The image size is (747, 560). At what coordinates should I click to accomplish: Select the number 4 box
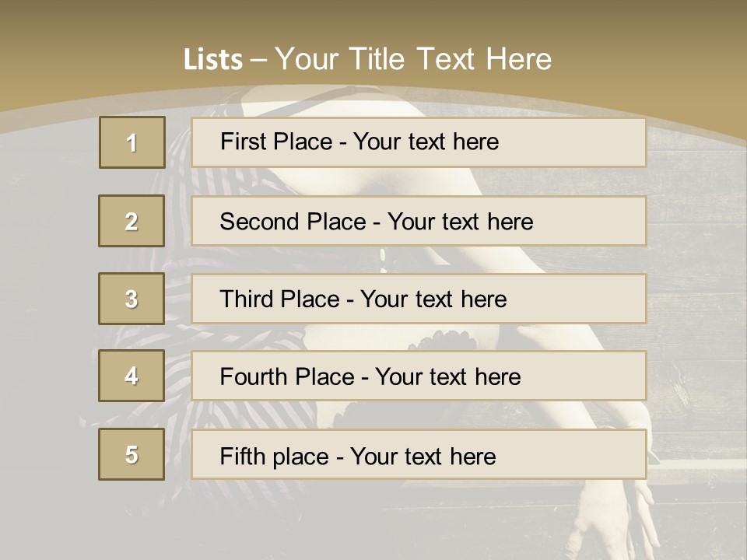pos(132,376)
